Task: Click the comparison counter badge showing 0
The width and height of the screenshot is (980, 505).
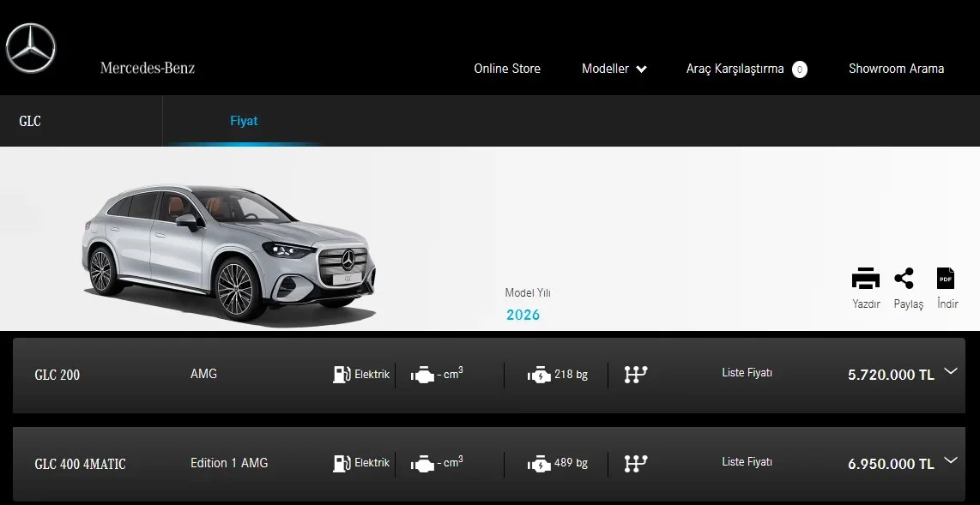Action: pos(800,69)
